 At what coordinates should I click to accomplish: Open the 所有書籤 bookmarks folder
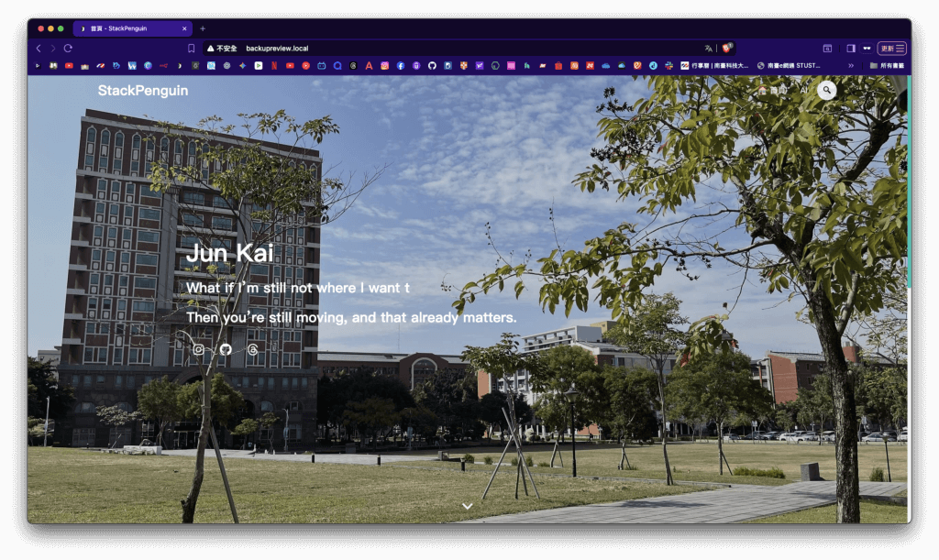click(x=886, y=65)
